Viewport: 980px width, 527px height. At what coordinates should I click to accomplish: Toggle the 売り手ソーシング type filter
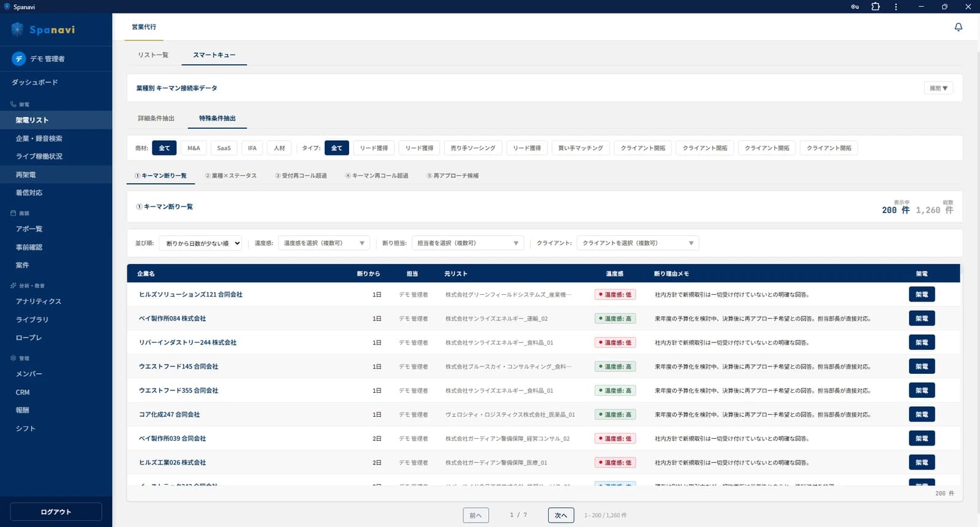[473, 148]
